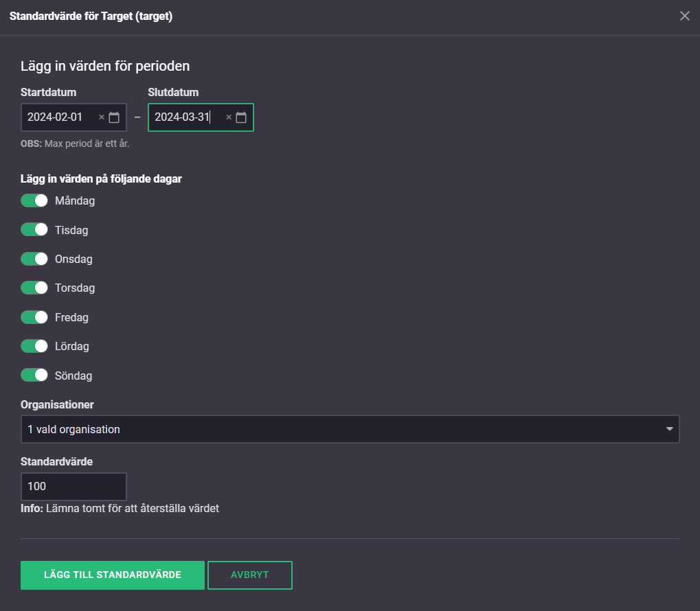The width and height of the screenshot is (700, 611).
Task: Open the end date calendar picker icon
Action: (x=241, y=117)
